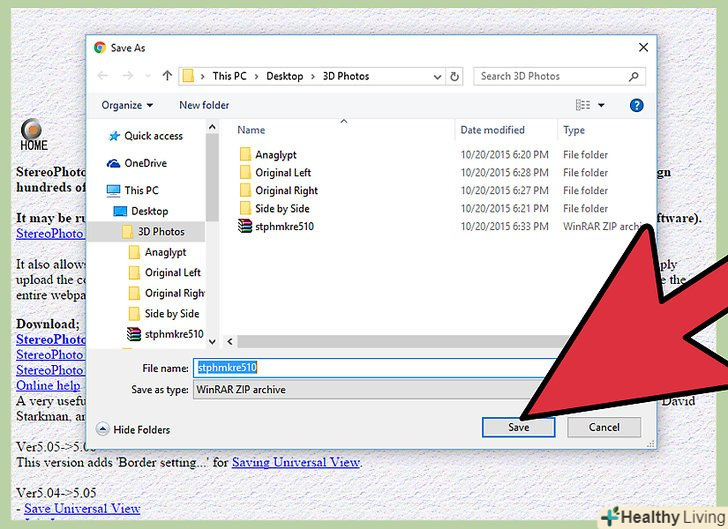Click the Saving Universal View link

point(296,463)
